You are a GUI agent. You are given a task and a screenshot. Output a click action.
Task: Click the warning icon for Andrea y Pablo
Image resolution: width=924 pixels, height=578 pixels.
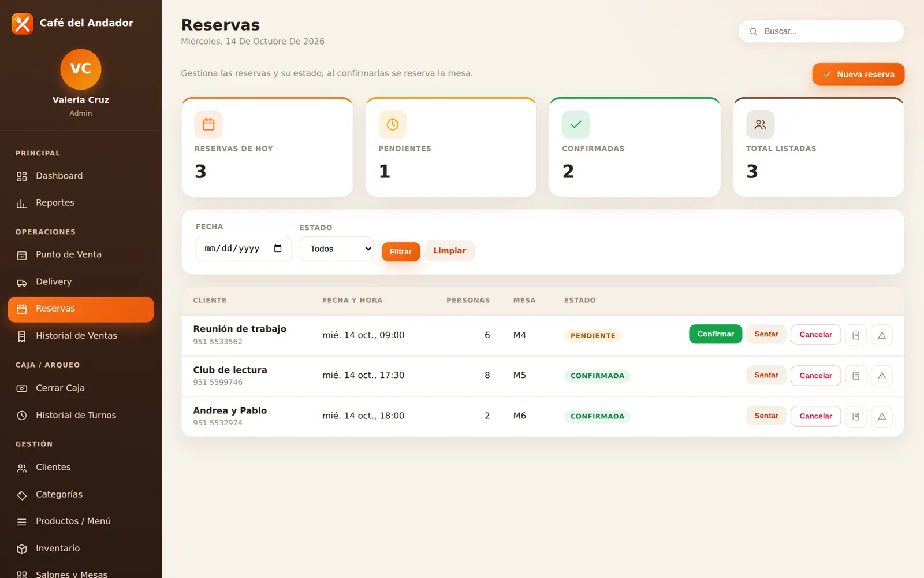click(x=882, y=416)
